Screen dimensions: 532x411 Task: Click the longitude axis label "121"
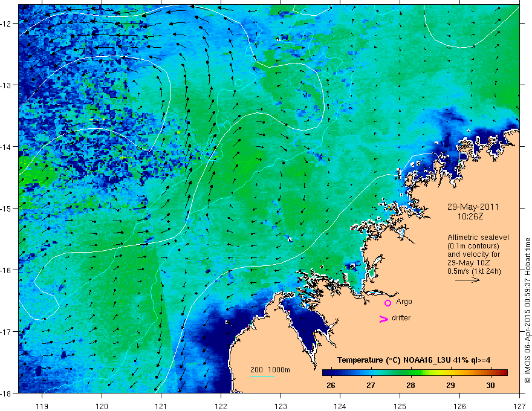(161, 406)
